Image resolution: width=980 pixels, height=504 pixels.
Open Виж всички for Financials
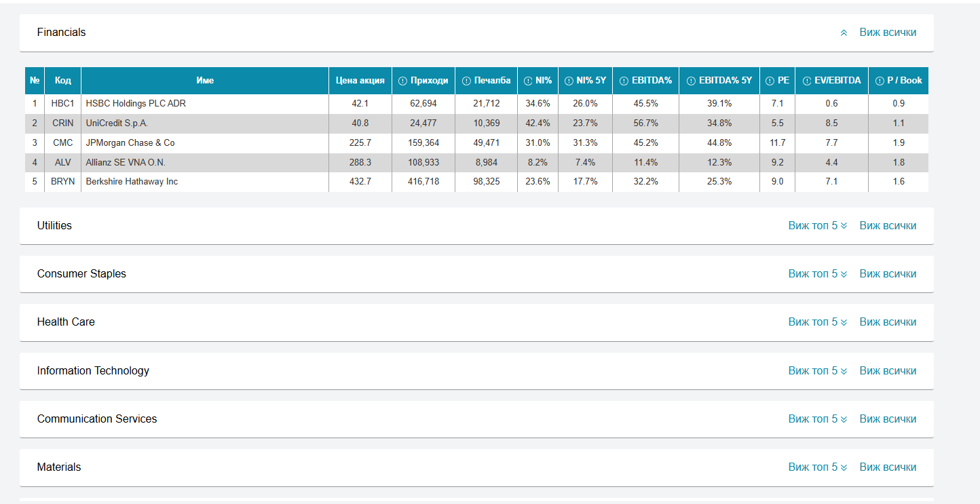(888, 33)
